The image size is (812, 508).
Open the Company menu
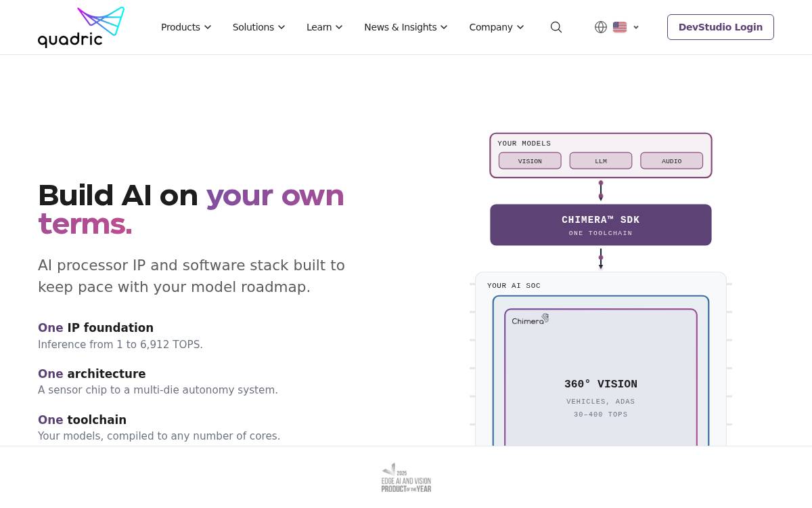pos(497,27)
